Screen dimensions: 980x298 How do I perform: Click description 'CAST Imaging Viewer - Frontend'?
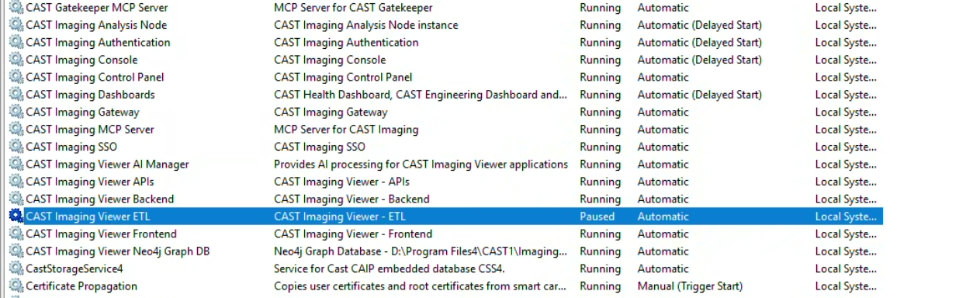pos(353,234)
